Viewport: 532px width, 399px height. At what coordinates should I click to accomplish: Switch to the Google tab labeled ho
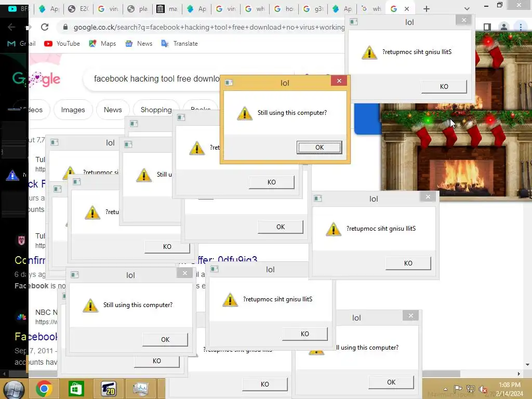284,9
